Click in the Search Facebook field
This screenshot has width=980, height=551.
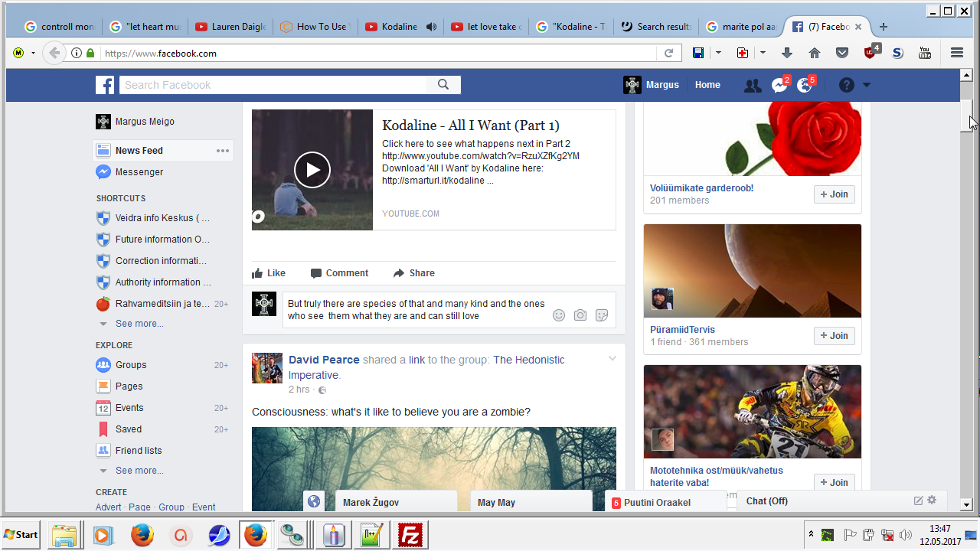click(273, 85)
